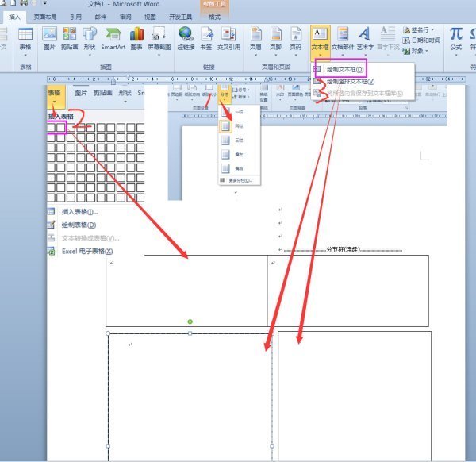The width and height of the screenshot is (476, 462).
Task: Click the 交叉引用 (Cross-reference) icon
Action: point(228,38)
